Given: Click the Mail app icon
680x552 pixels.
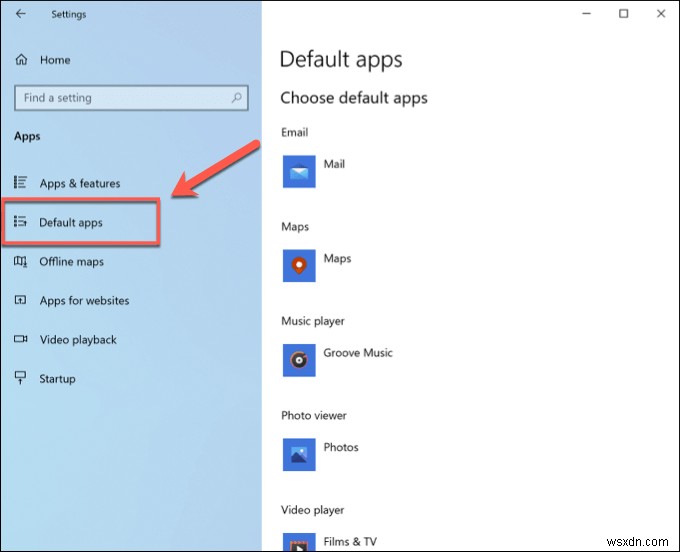Looking at the screenshot, I should [299, 172].
